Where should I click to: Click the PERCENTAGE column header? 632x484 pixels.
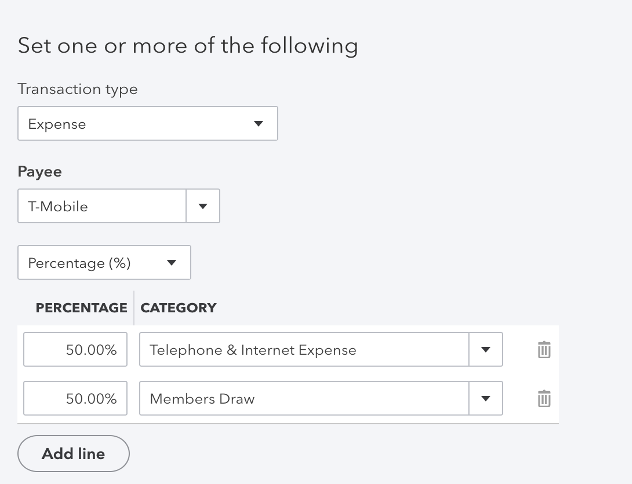pyautogui.click(x=81, y=308)
